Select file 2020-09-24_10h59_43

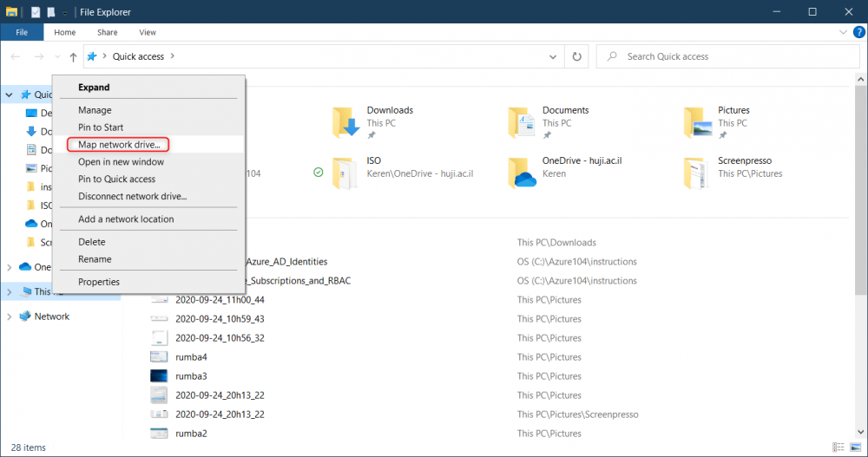coord(220,318)
